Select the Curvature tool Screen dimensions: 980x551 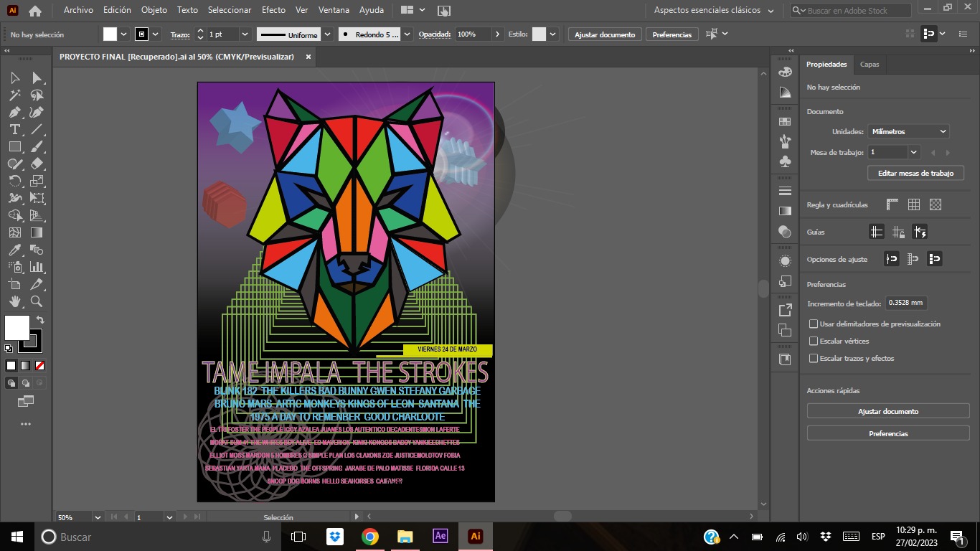(x=37, y=112)
